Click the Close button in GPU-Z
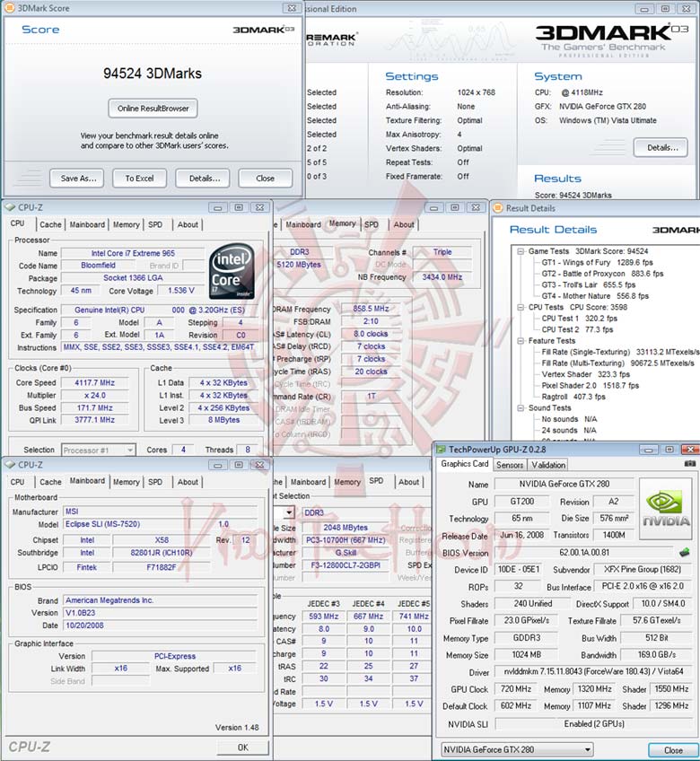The width and height of the screenshot is (700, 761). point(673,750)
